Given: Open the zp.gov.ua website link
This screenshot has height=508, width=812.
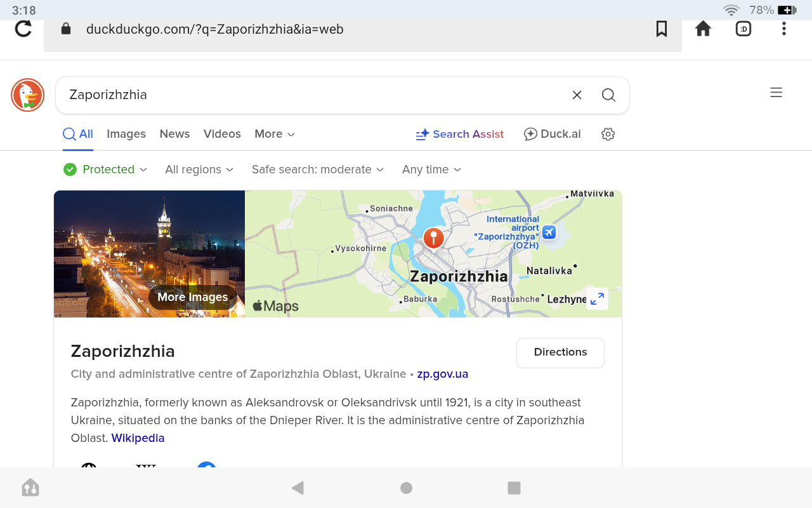Looking at the screenshot, I should (x=442, y=374).
